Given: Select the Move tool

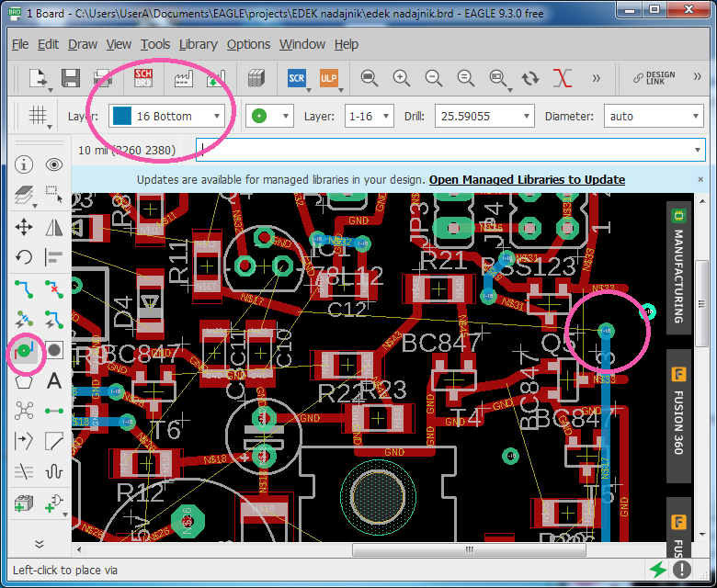Looking at the screenshot, I should pos(24,226).
